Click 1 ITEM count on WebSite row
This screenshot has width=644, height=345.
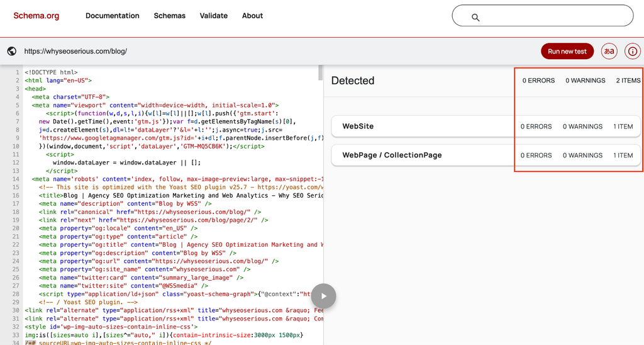(623, 127)
